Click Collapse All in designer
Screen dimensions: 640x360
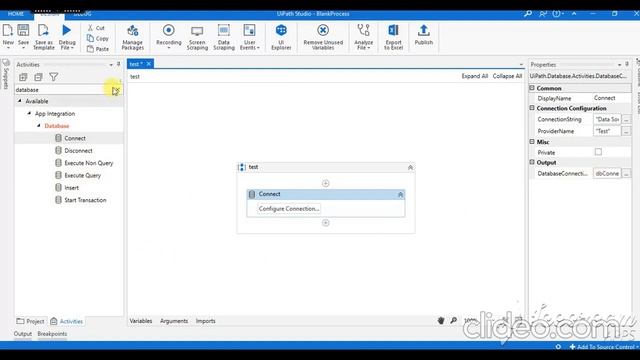click(x=507, y=76)
